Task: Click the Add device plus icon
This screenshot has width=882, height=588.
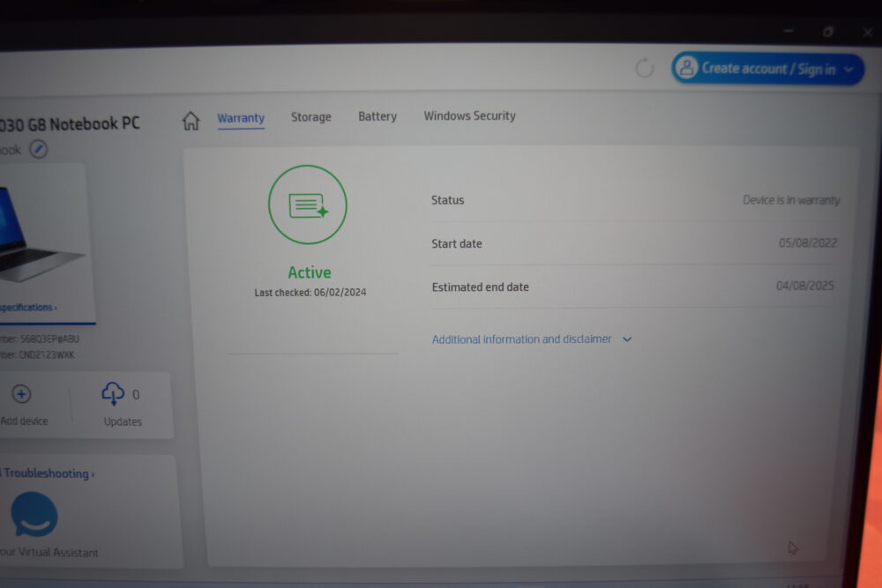Action: [x=21, y=394]
